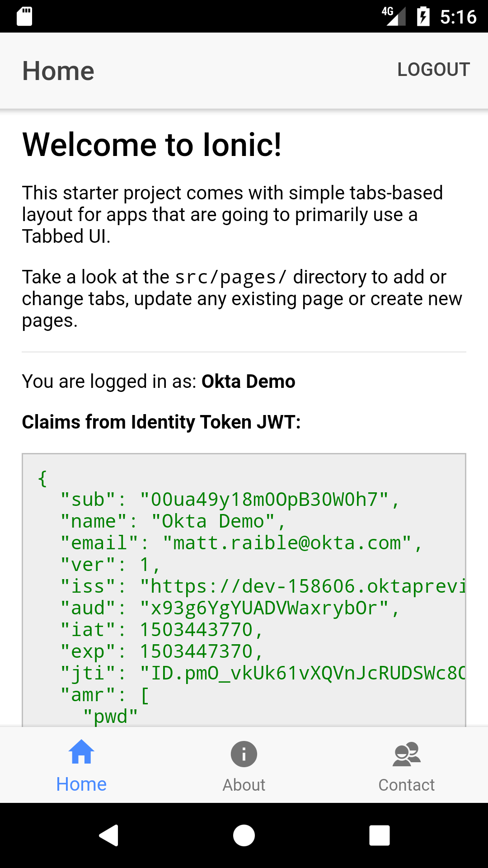This screenshot has width=488, height=868.
Task: Click the LOGOUT button
Action: point(433,70)
